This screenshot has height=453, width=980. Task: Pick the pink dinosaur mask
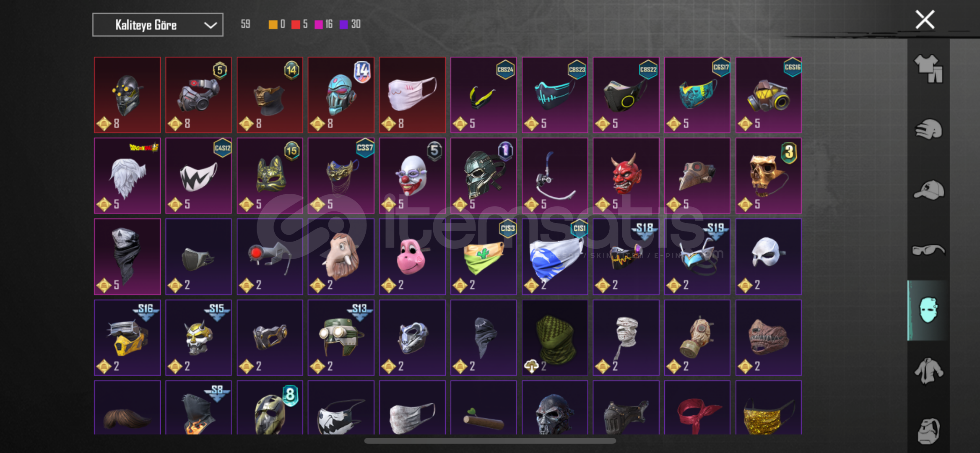(412, 256)
